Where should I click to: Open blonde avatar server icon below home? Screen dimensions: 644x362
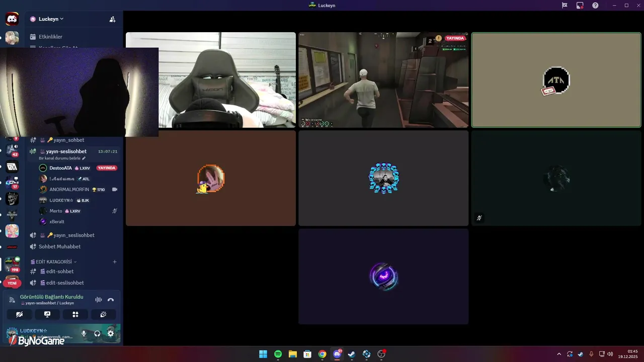coord(12,38)
